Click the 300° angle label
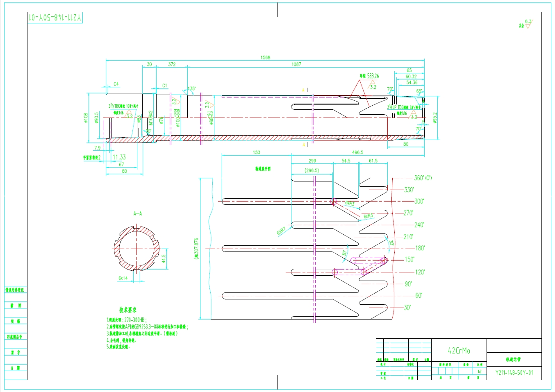The image size is (555, 392). pos(419,201)
